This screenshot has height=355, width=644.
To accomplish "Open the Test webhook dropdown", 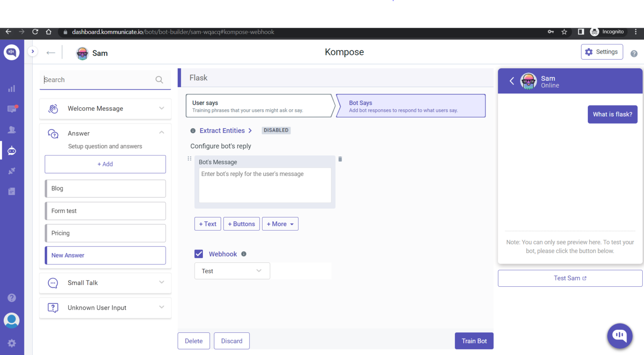I will [x=232, y=271].
